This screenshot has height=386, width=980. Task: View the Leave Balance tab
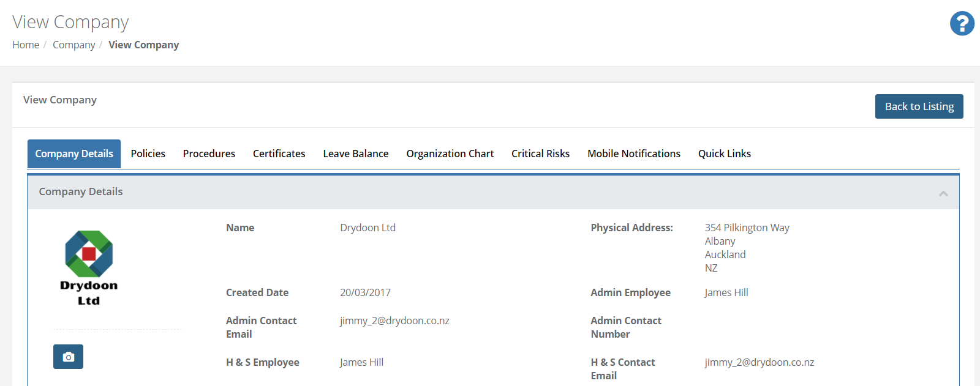[x=356, y=154]
